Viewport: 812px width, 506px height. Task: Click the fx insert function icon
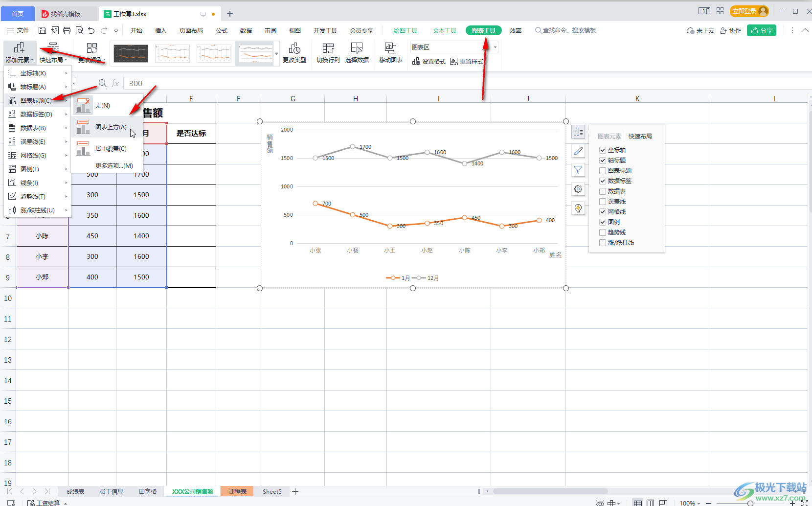115,83
